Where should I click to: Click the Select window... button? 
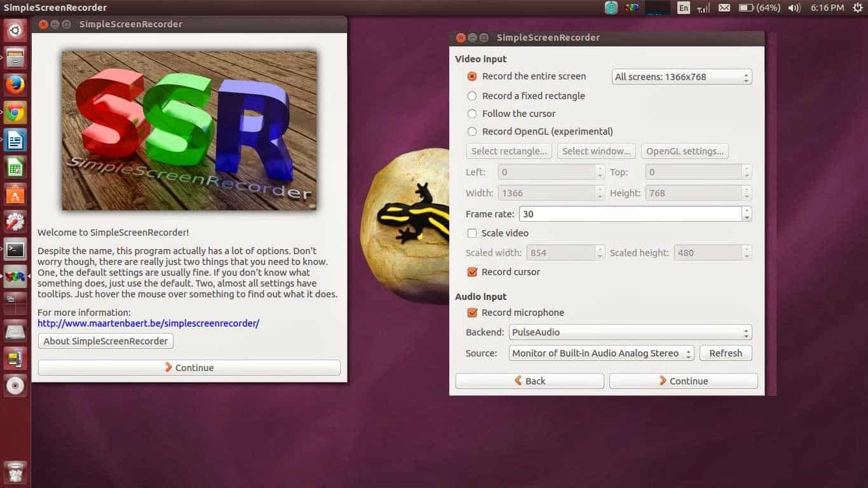tap(597, 151)
